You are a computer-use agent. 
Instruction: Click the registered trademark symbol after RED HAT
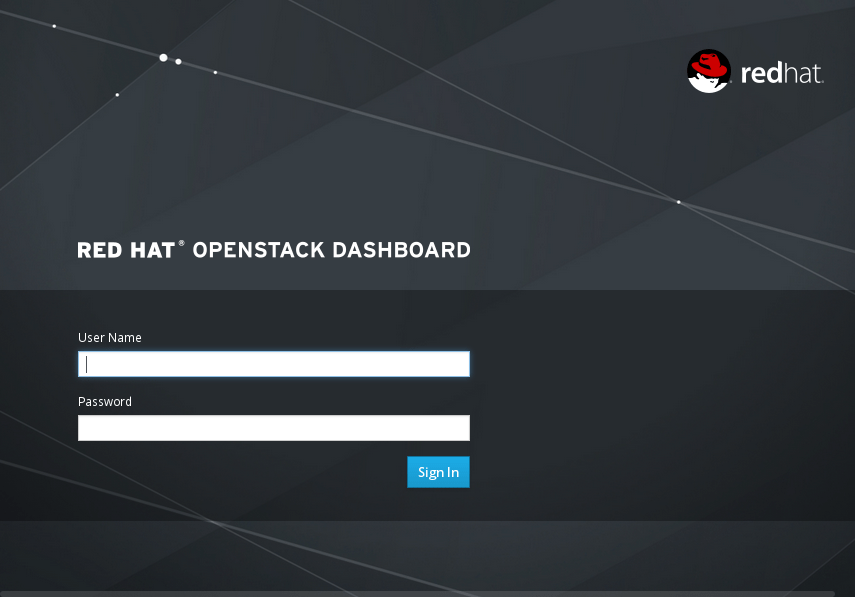pyautogui.click(x=180, y=242)
